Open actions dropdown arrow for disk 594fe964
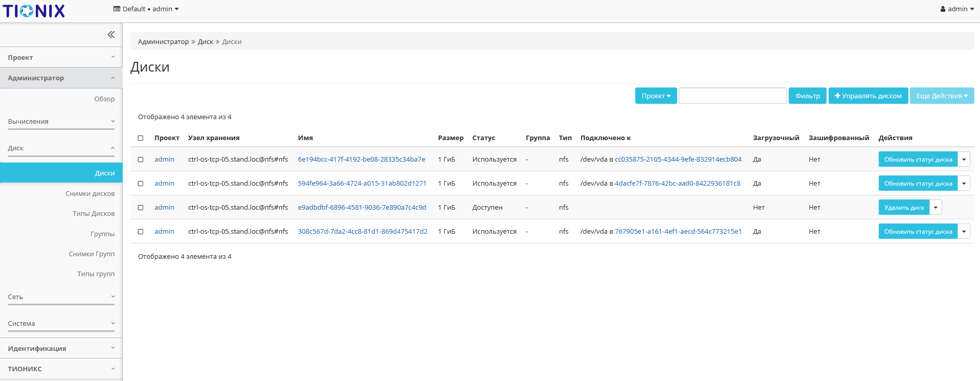This screenshot has height=381, width=980. (x=964, y=184)
